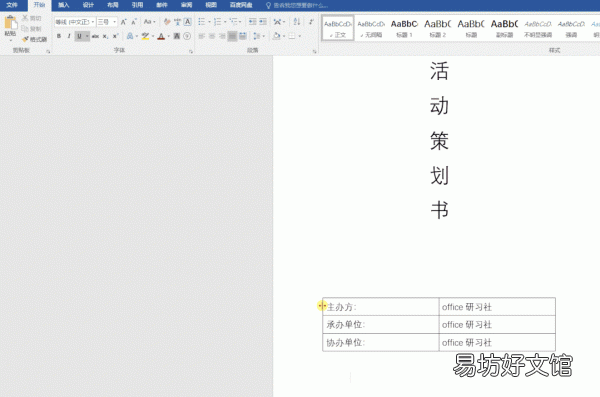Apply the 副标题 (Subtitle) style

pos(504,28)
